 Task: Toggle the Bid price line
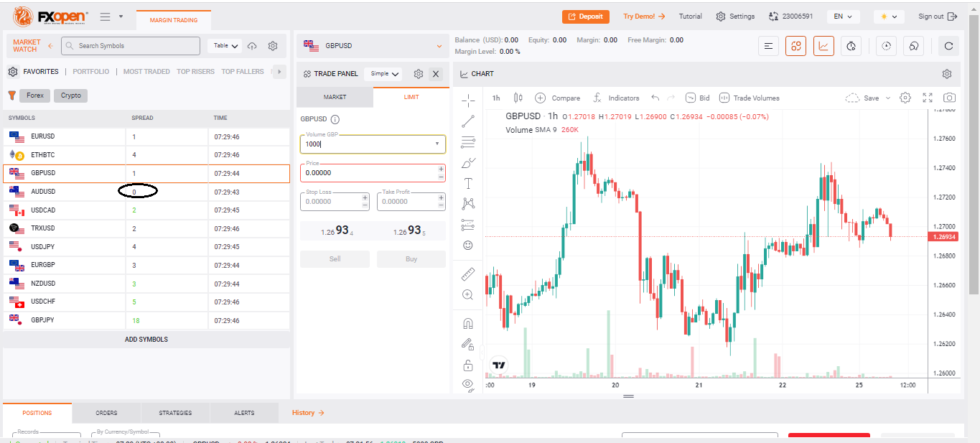pyautogui.click(x=697, y=98)
